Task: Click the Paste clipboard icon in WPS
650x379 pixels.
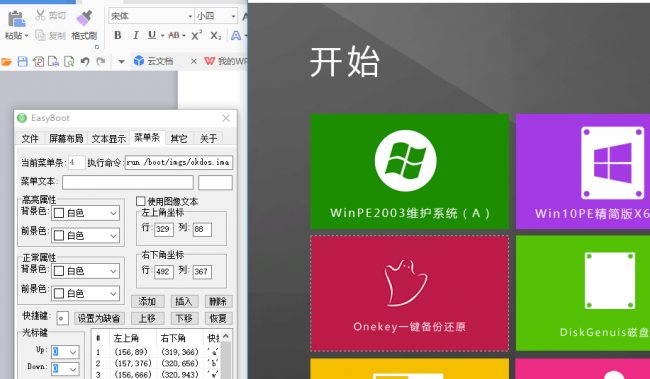Action: coord(16,19)
